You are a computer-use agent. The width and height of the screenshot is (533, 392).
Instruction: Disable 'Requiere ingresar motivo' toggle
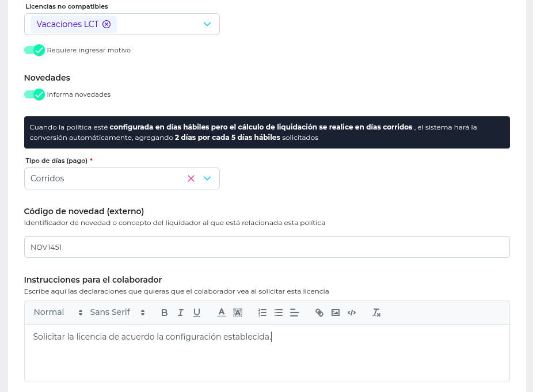point(35,50)
